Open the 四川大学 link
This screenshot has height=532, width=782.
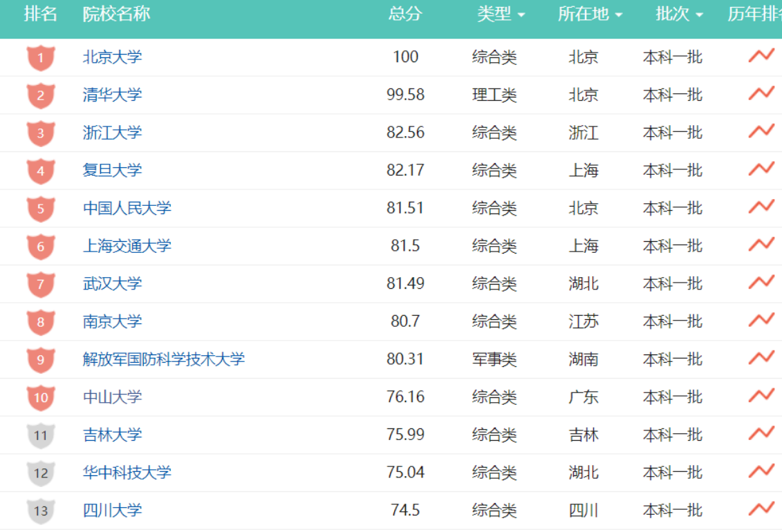coord(112,510)
